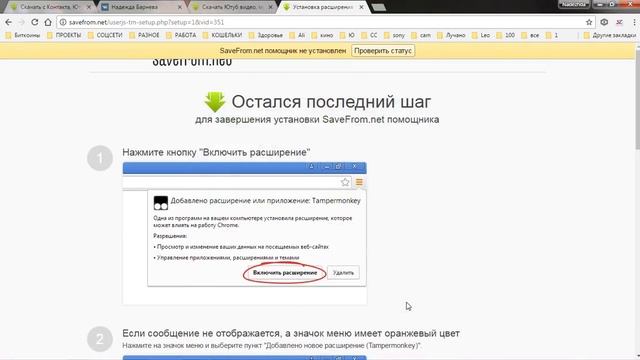Open the browser home page
Viewport: 640px width, 360px height.
point(48,22)
